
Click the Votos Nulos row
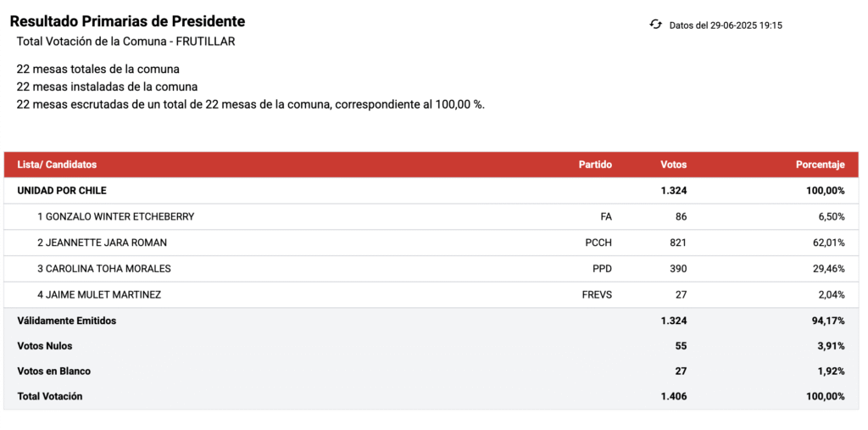(x=431, y=346)
